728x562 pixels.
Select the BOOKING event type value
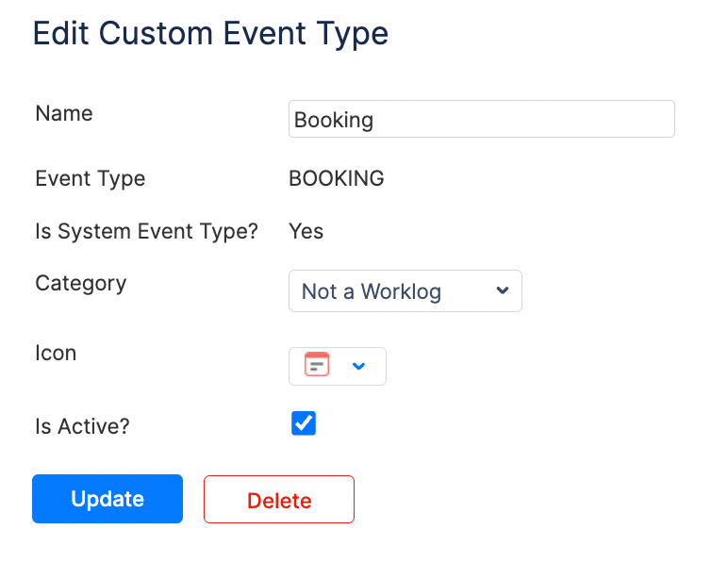336,178
